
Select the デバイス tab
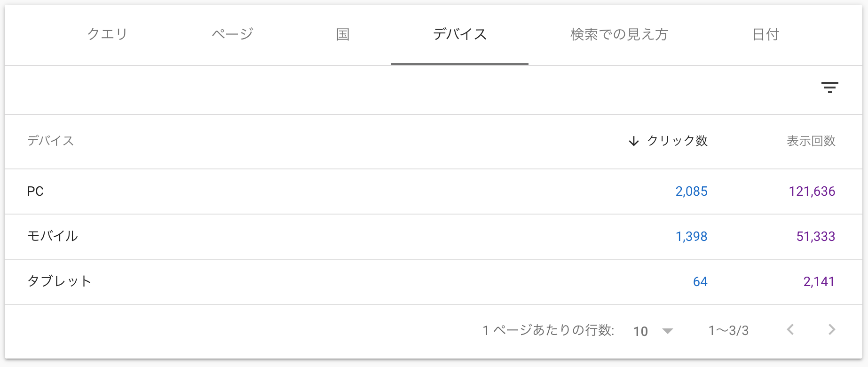click(x=459, y=34)
